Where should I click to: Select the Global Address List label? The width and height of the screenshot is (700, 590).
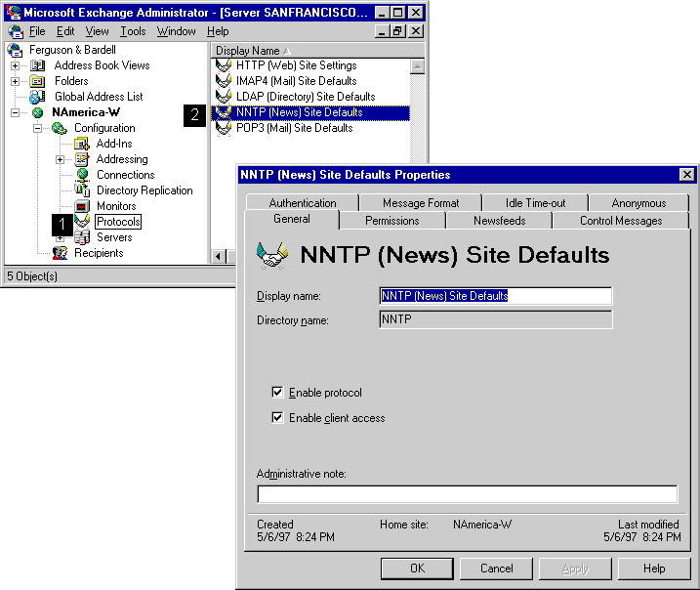(x=99, y=97)
